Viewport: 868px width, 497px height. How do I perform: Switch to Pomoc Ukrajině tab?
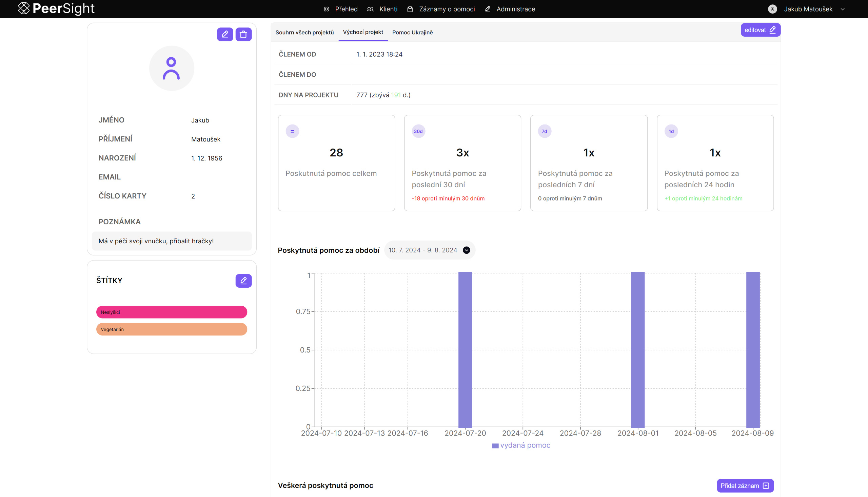[412, 33]
